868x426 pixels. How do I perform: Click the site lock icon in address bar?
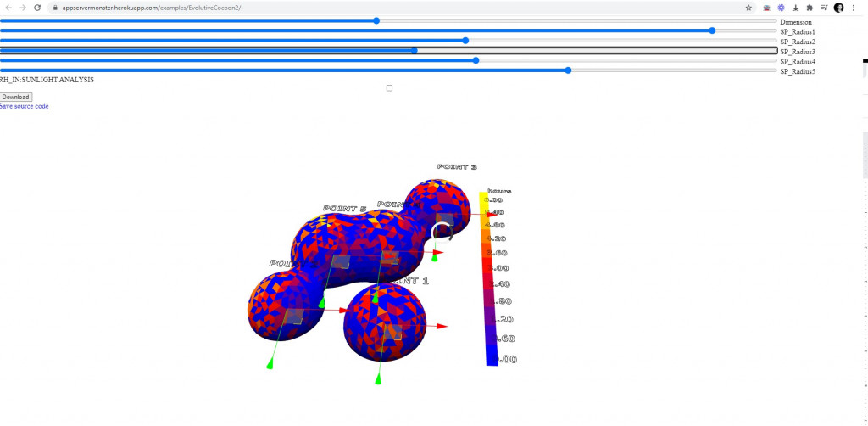coord(54,7)
